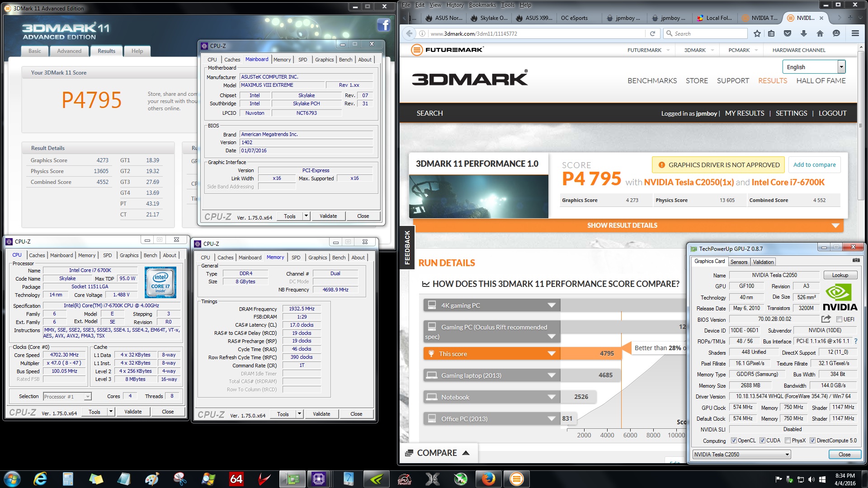Screen dimensions: 868x488
Task: Click the vertical FEEDBACK side tab
Action: pos(407,247)
